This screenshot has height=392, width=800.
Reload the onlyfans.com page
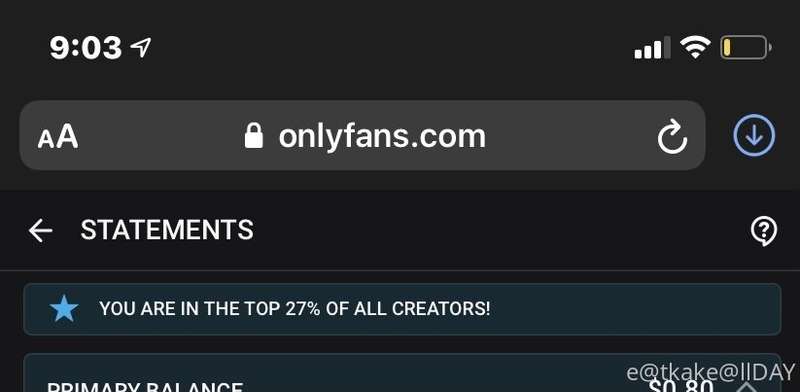tap(672, 136)
